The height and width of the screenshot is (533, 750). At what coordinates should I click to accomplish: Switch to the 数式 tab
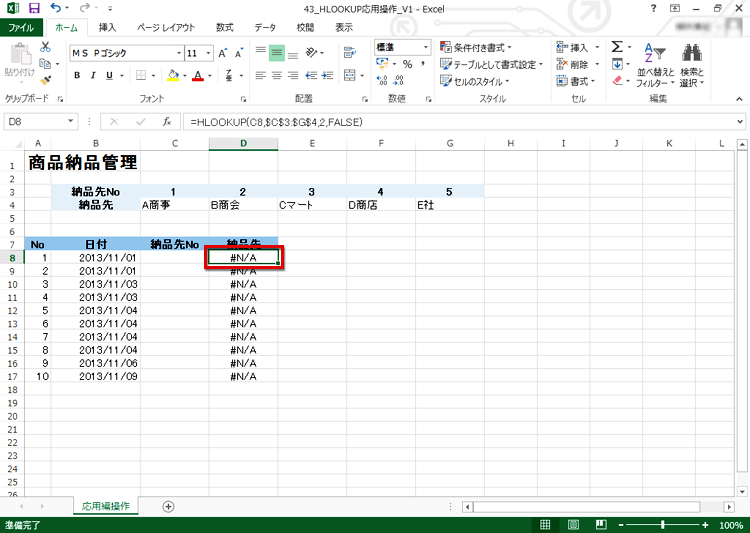pos(224,28)
